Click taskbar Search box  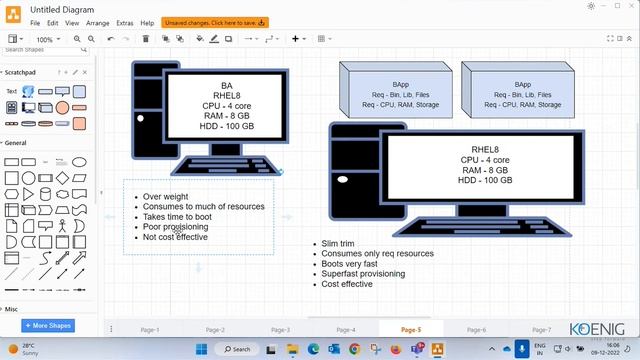tap(238, 349)
